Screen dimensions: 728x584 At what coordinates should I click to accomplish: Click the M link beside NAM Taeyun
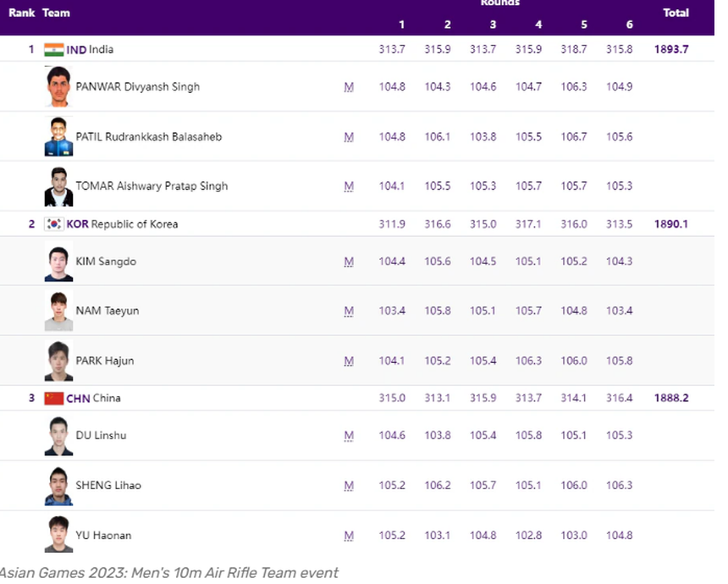point(349,311)
